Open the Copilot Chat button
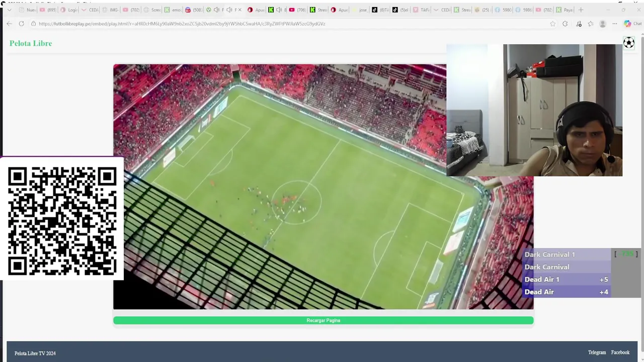 point(632,24)
